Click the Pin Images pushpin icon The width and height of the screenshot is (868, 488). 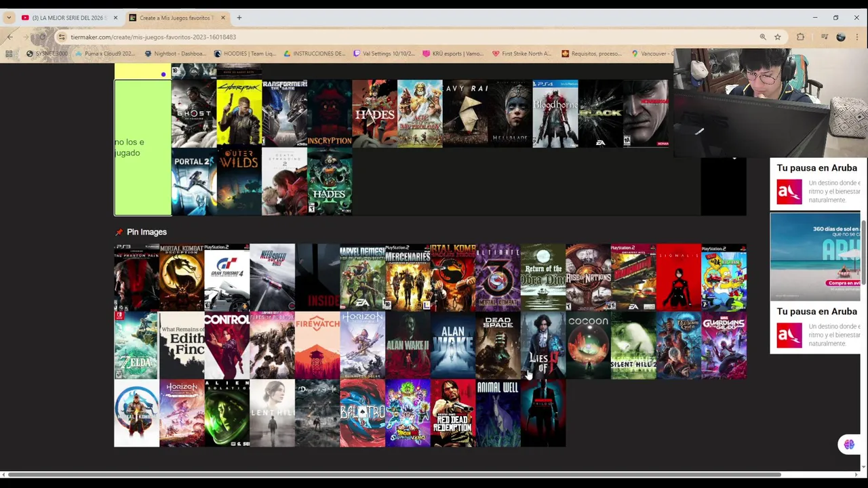pos(119,232)
